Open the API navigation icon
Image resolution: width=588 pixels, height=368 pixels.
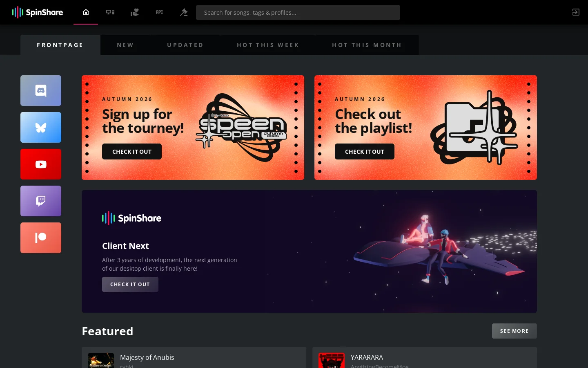159,12
